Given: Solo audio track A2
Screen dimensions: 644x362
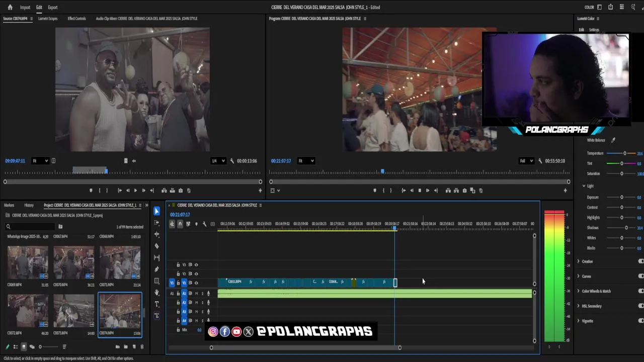Looking at the screenshot, I should click(202, 302).
